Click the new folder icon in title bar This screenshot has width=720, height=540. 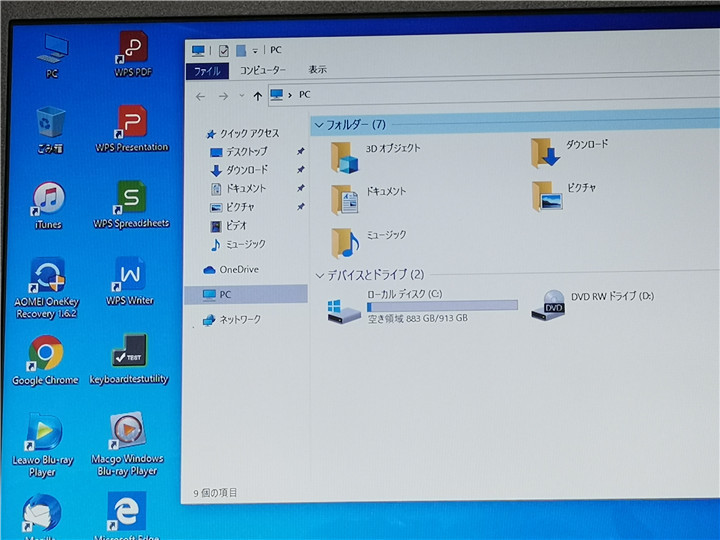[241, 51]
